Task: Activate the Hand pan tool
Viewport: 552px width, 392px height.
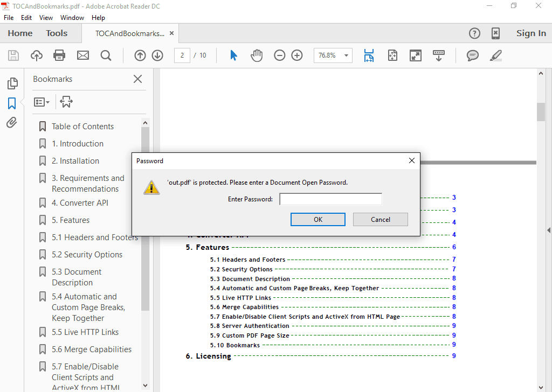Action: pos(257,55)
